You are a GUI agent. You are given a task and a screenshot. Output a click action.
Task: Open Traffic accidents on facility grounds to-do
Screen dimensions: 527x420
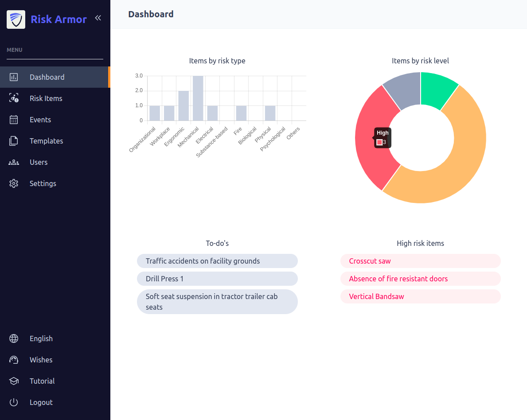click(x=203, y=261)
